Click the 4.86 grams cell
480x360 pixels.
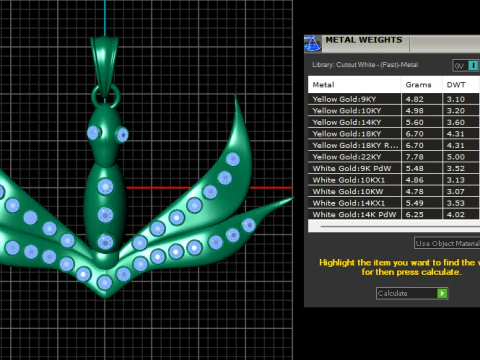pos(422,180)
